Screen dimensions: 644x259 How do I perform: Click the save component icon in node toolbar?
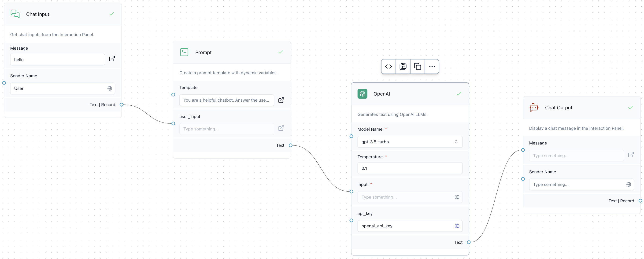pyautogui.click(x=403, y=67)
